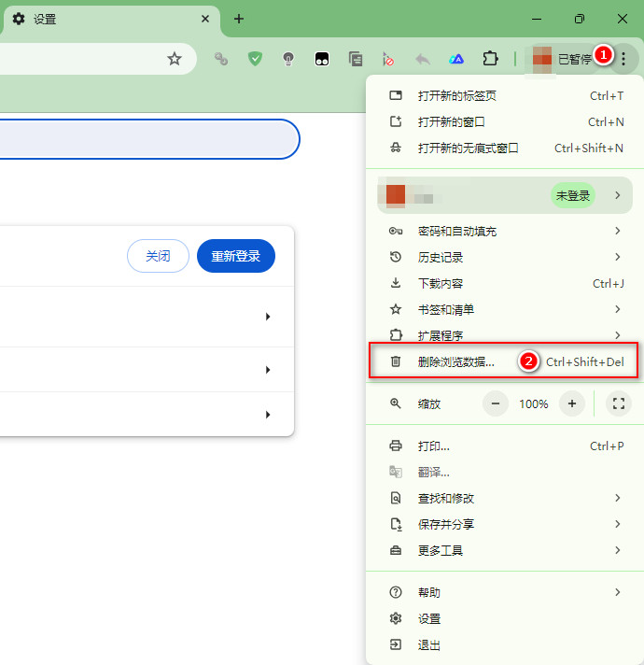Bookmark this page with the star icon

[175, 59]
